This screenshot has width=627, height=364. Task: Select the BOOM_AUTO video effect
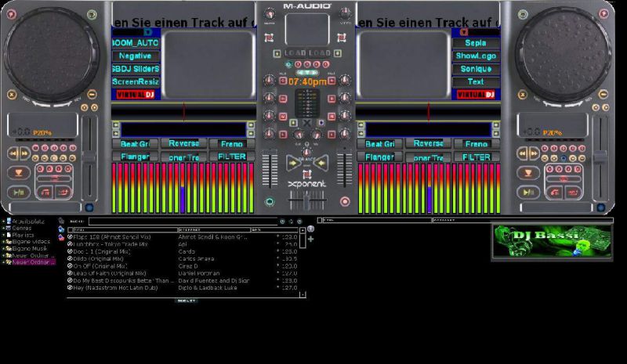tap(136, 43)
